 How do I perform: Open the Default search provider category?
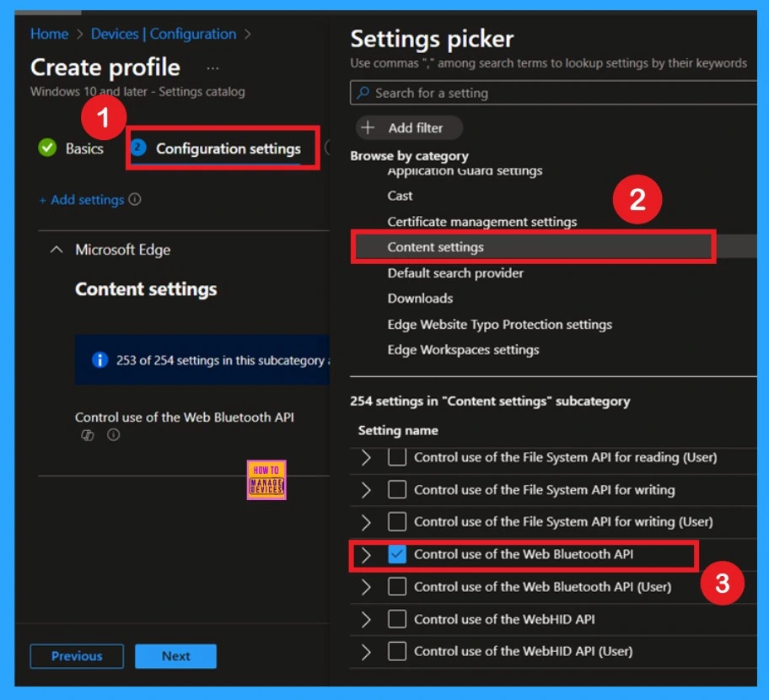click(x=455, y=272)
